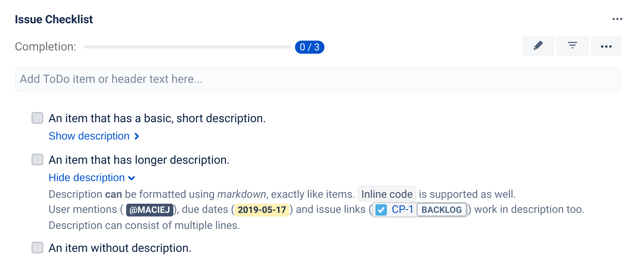The image size is (644, 280).
Task: Open Issue Checklist panel ellipsis menu
Action: point(617,19)
